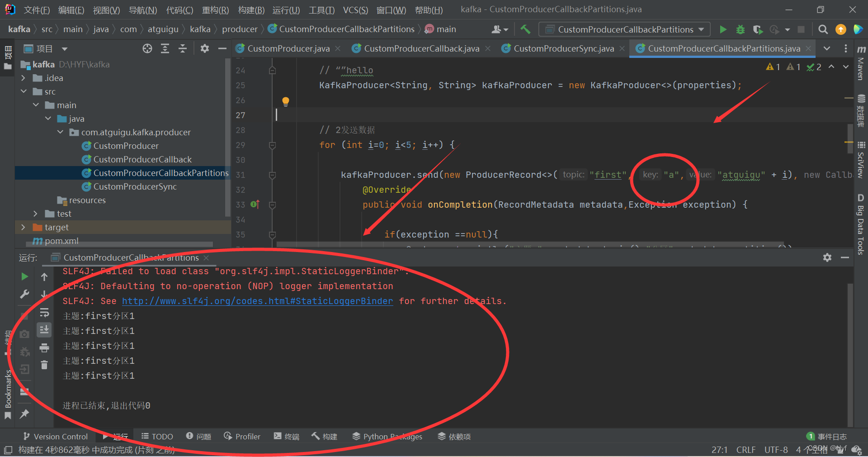The height and width of the screenshot is (457, 868).
Task: Fold the for loop at line 29
Action: pos(272,145)
